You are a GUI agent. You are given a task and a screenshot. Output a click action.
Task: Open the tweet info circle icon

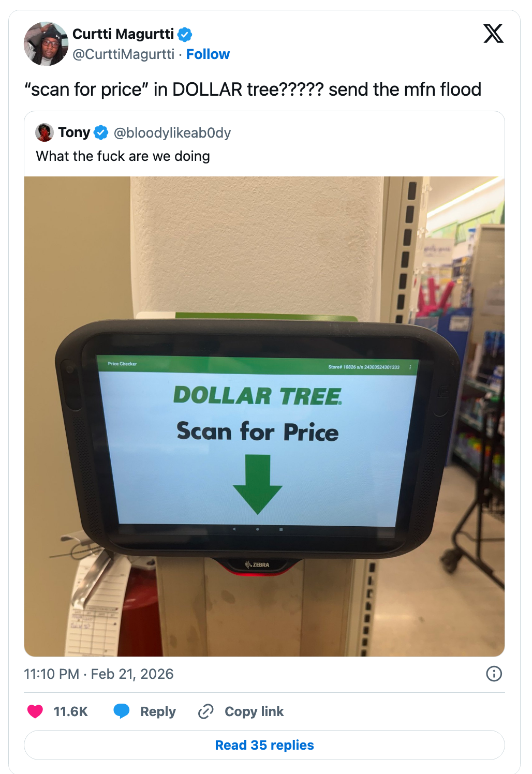tap(494, 674)
